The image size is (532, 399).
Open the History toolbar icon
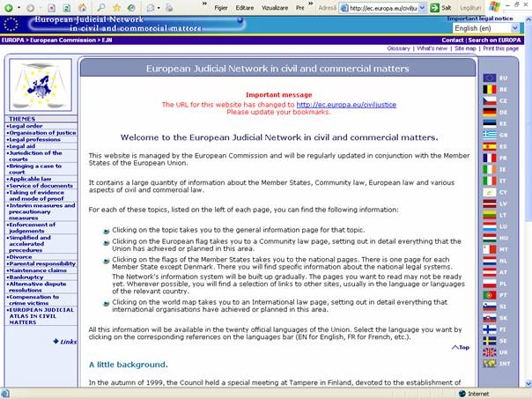pos(131,7)
